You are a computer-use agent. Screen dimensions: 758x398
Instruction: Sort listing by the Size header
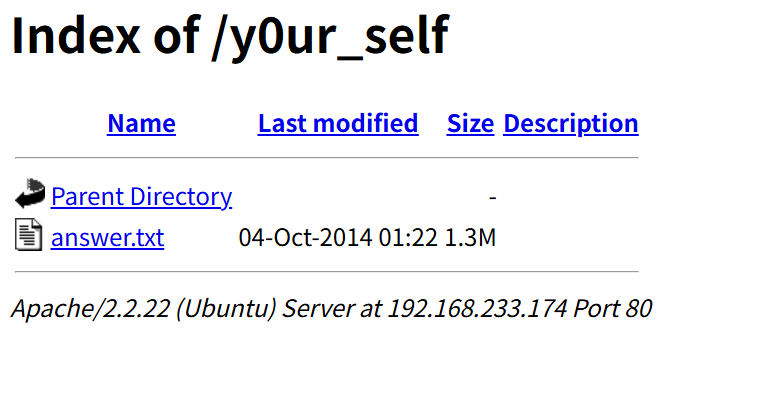(470, 123)
